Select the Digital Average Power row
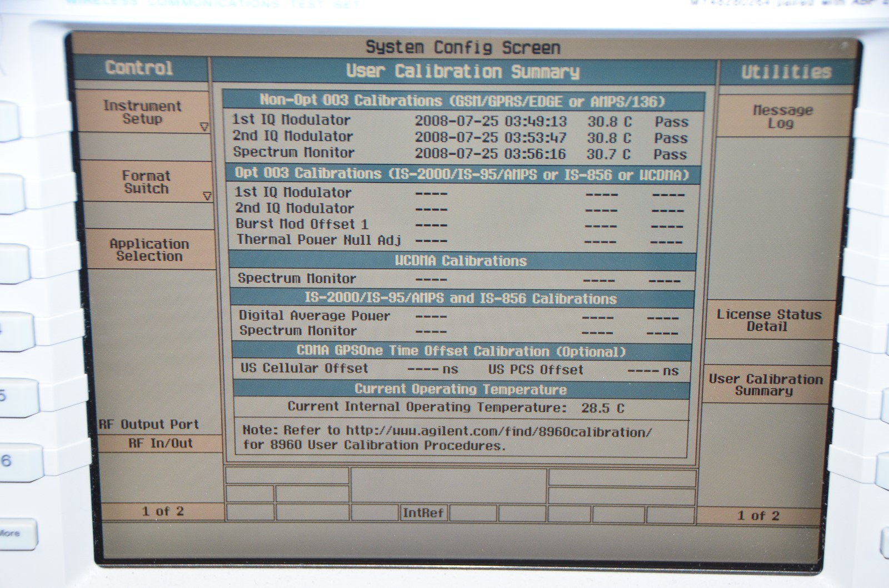The width and height of the screenshot is (889, 588). 314,315
